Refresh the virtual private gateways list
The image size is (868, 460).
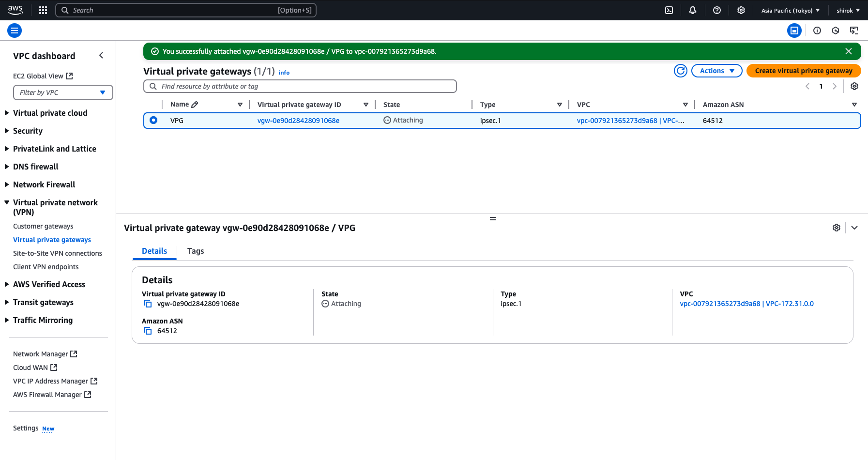pos(681,71)
